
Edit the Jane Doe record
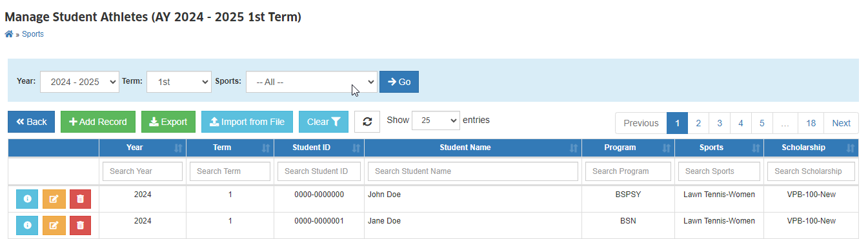point(54,225)
